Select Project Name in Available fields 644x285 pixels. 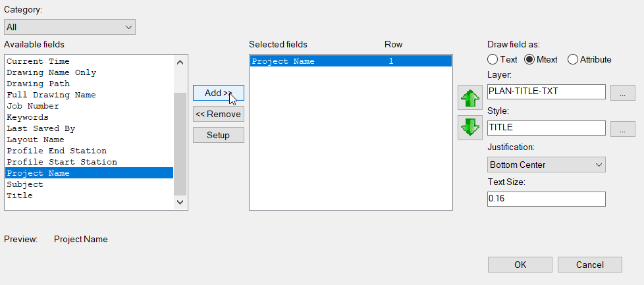point(90,173)
